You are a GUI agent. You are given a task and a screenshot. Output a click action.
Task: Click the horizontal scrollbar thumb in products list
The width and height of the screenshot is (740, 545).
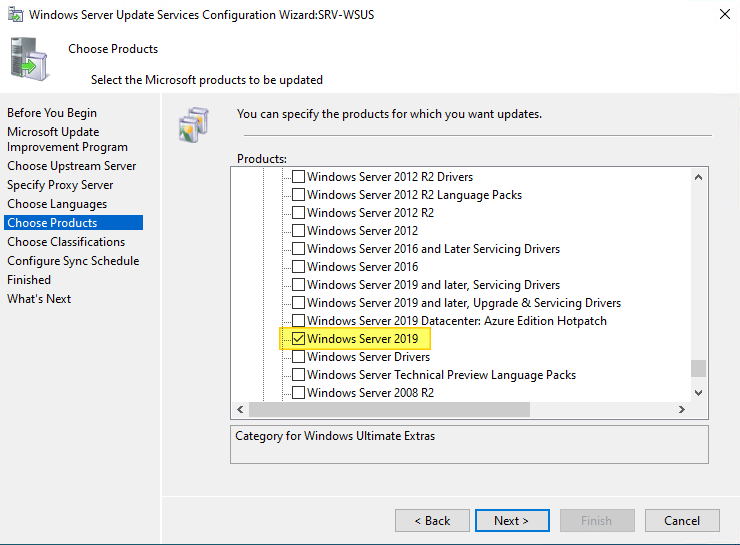point(389,409)
